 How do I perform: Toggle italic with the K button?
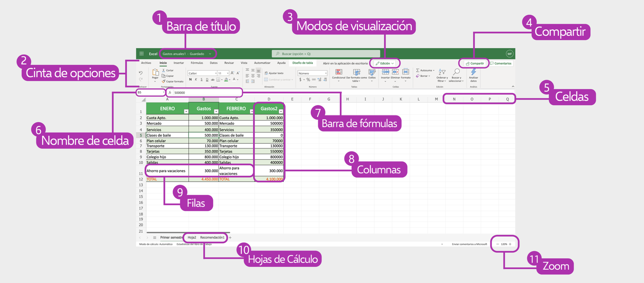[196, 80]
